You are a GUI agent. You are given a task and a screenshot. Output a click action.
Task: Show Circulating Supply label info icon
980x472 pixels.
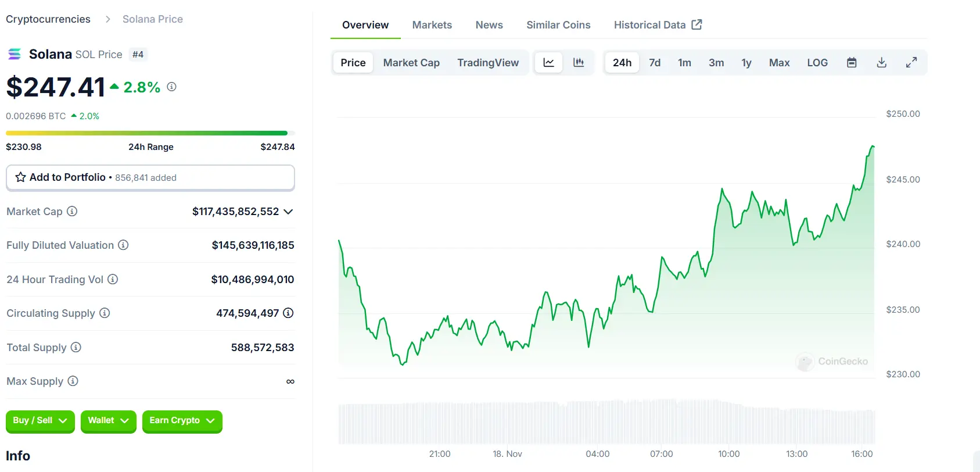[105, 313]
